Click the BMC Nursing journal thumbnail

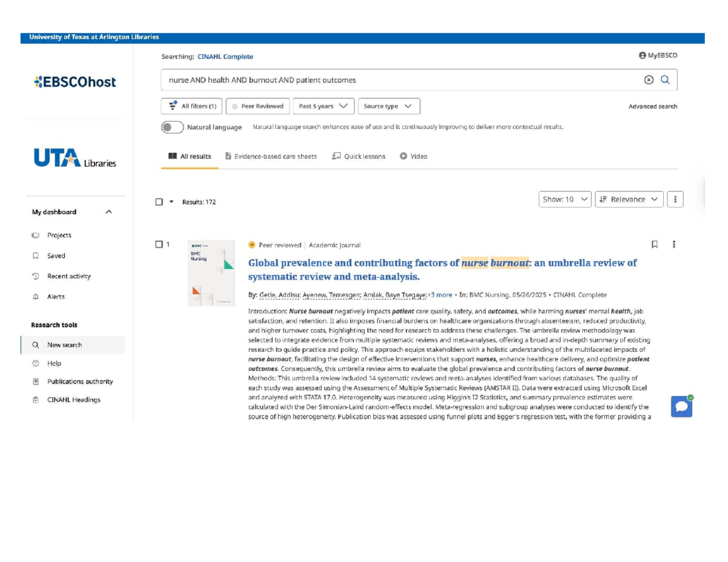(211, 273)
